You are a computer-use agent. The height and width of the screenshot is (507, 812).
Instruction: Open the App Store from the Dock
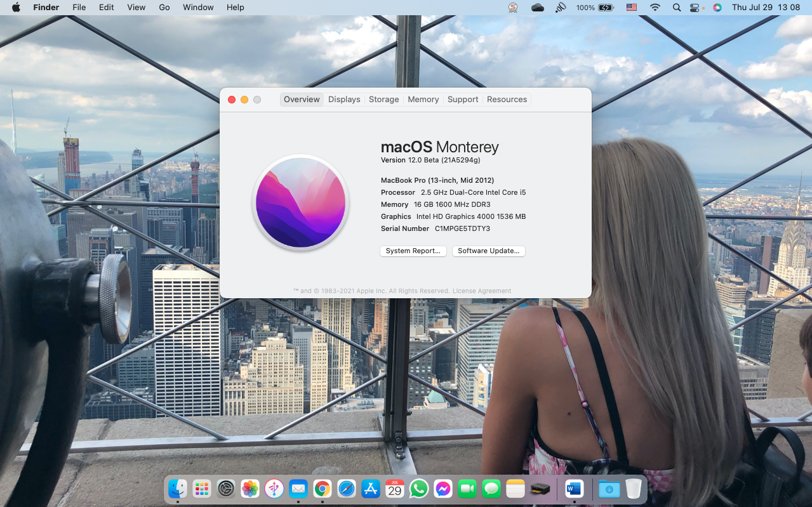pyautogui.click(x=371, y=489)
